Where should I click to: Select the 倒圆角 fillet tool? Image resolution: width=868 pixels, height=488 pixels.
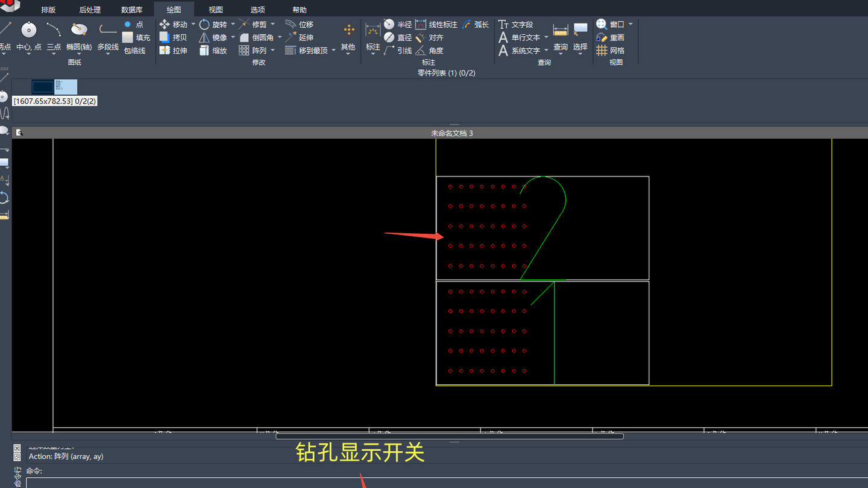[256, 37]
